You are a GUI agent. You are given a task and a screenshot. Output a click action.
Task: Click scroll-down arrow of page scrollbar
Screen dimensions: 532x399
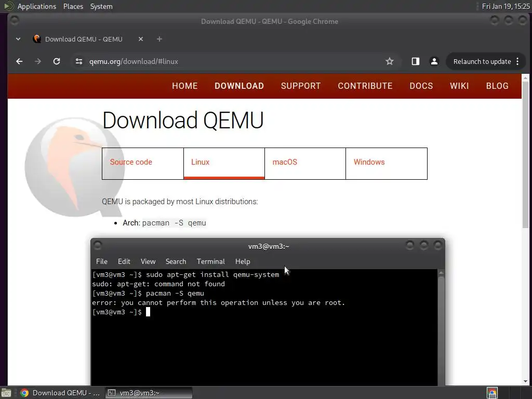[x=526, y=381]
